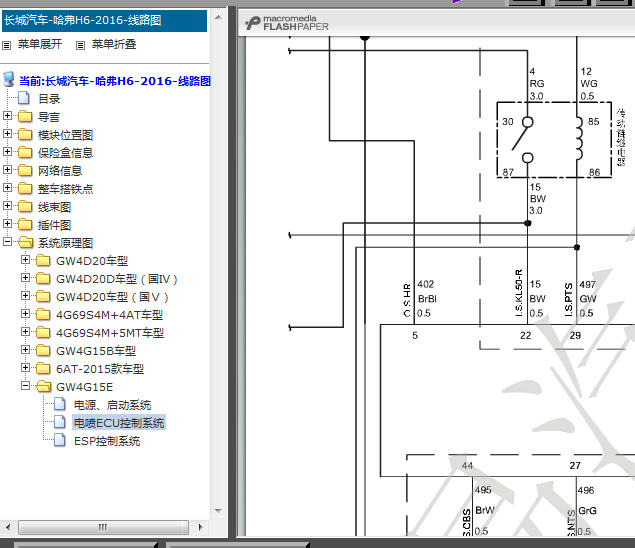Click the page icon next to 目录
This screenshot has height=548, width=635.
pyautogui.click(x=24, y=98)
